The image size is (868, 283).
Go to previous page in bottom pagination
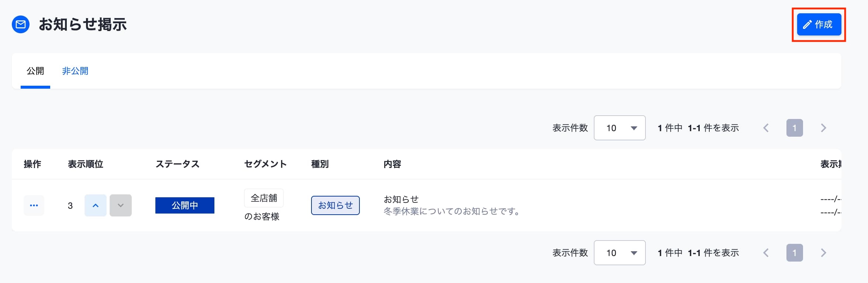(766, 253)
